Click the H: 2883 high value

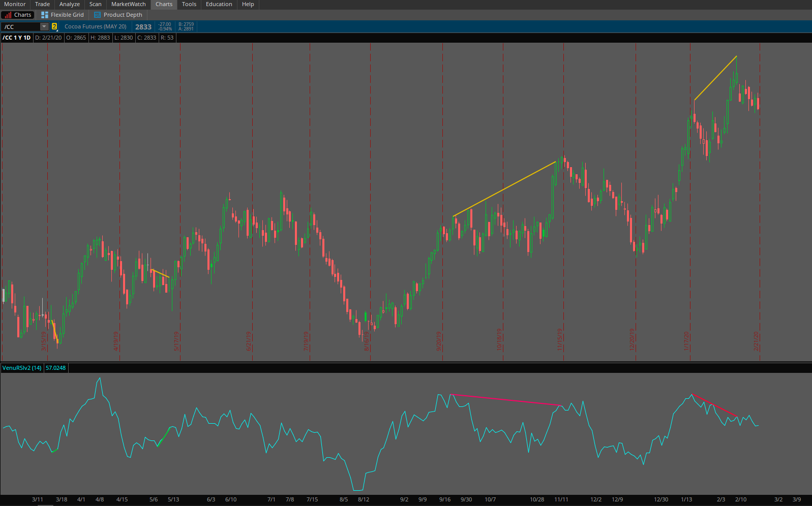(x=100, y=38)
